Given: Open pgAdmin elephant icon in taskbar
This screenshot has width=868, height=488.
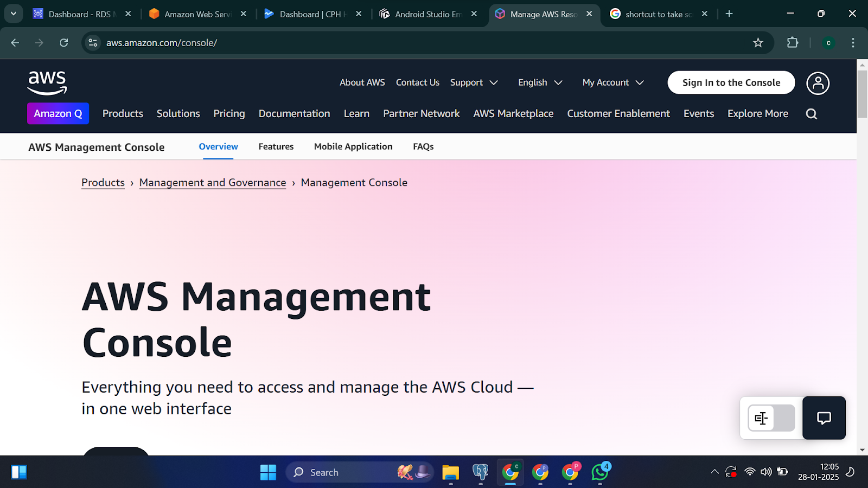Looking at the screenshot, I should click(480, 472).
